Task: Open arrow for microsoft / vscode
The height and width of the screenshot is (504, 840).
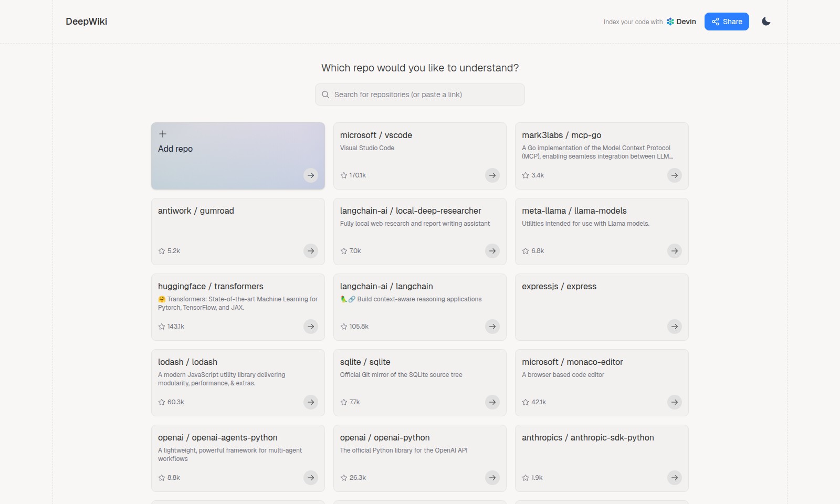Action: tap(492, 175)
